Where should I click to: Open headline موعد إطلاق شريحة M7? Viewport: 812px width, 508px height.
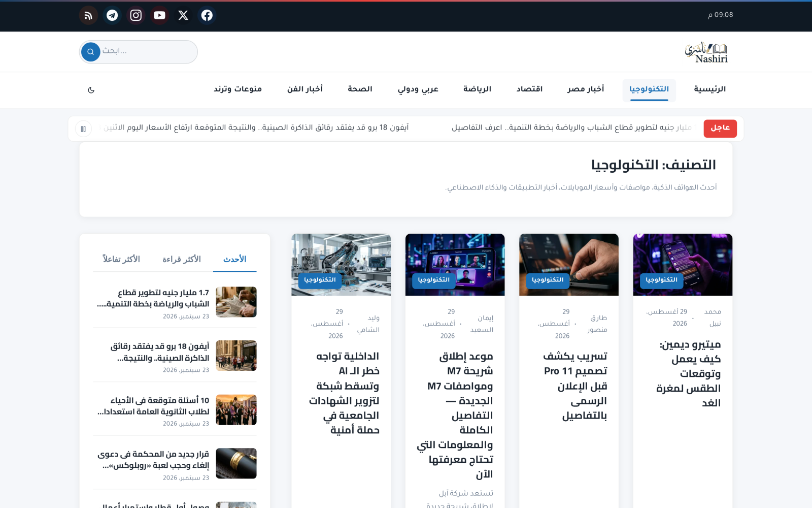(x=455, y=415)
